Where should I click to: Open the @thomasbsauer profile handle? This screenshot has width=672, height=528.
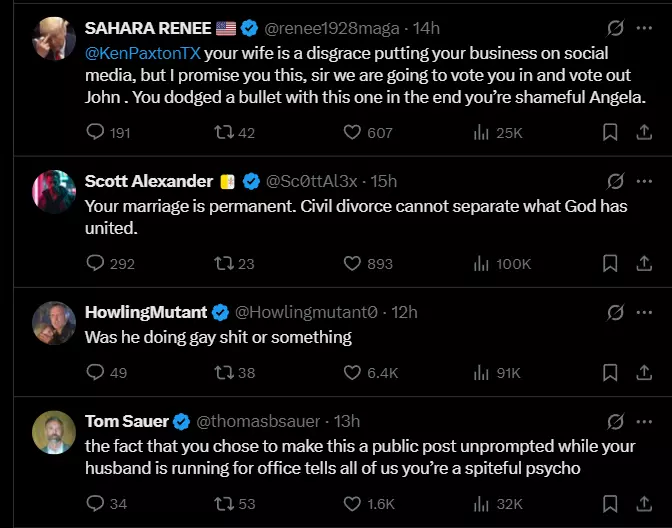click(x=258, y=422)
